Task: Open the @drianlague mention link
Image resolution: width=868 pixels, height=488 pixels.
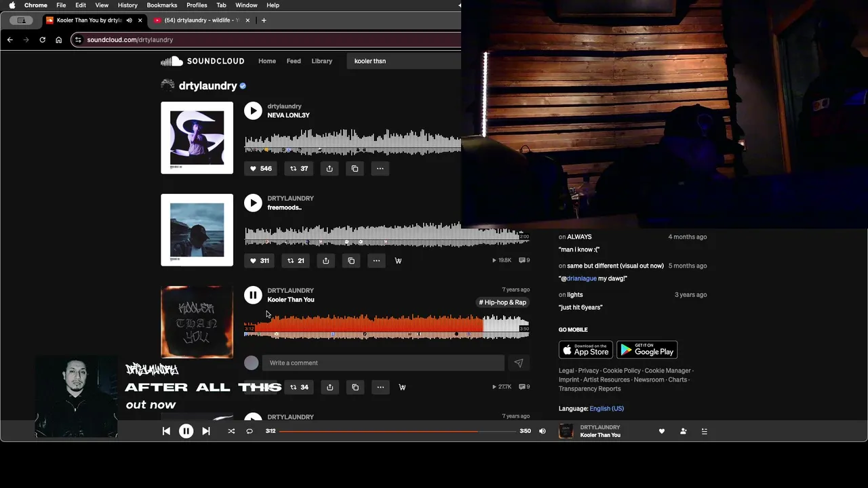Action: click(582, 279)
